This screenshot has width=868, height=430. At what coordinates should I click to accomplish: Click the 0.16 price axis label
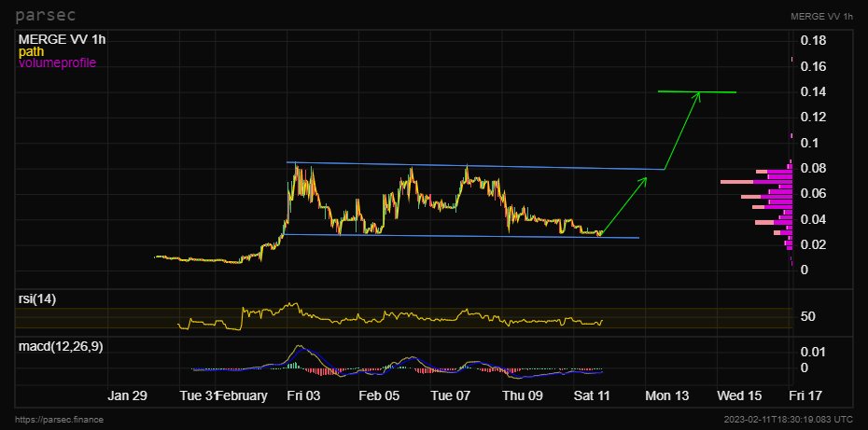click(813, 66)
